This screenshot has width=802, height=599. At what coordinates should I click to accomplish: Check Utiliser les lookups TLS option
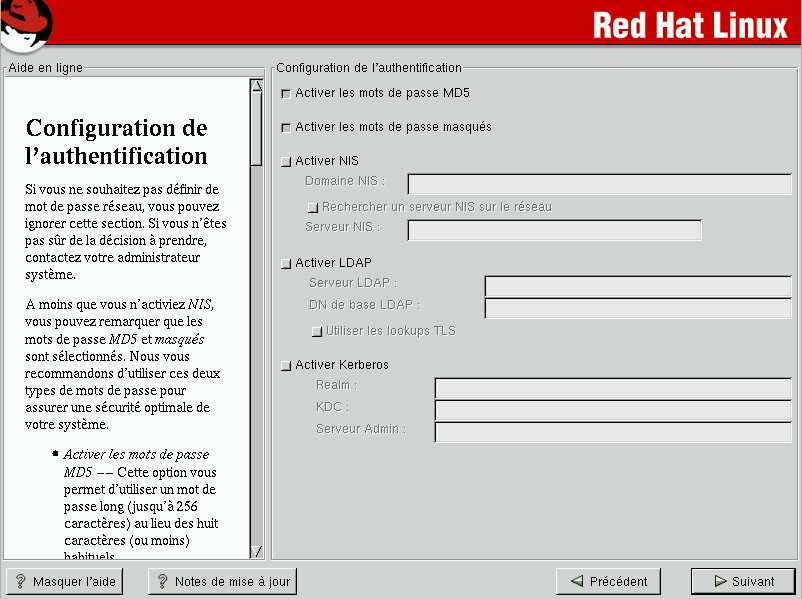point(317,331)
